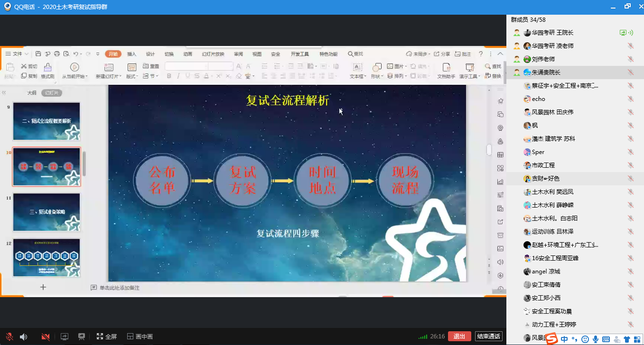Click the speaker volume icon in call bar
Viewport: 644px width, 345px height.
[24, 336]
